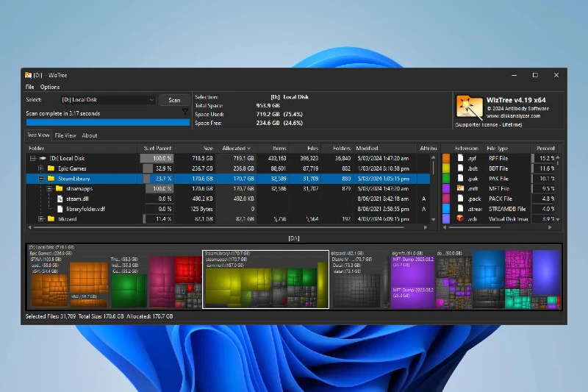Sort by the Items column header

click(x=273, y=148)
